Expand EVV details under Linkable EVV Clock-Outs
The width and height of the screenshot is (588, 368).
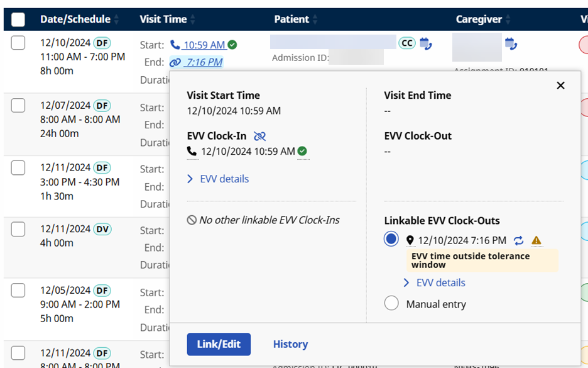click(x=434, y=282)
